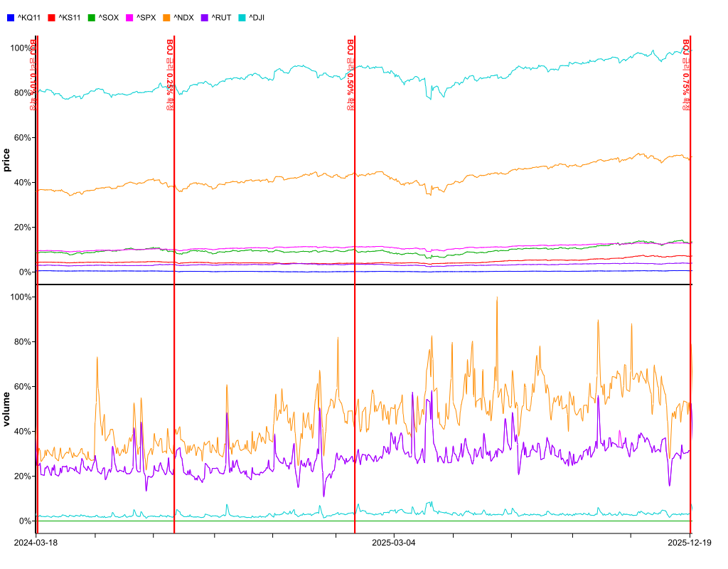
Task: Click the 0% tick on volume axis
Action: point(25,521)
